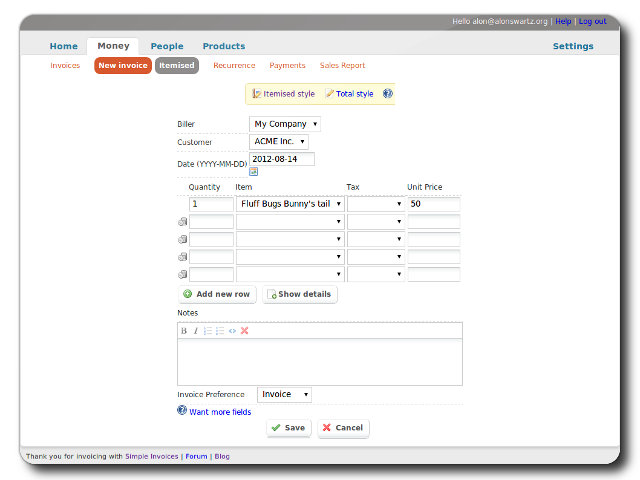This screenshot has width=640, height=480.
Task: Switch to the People tab
Action: tap(167, 46)
